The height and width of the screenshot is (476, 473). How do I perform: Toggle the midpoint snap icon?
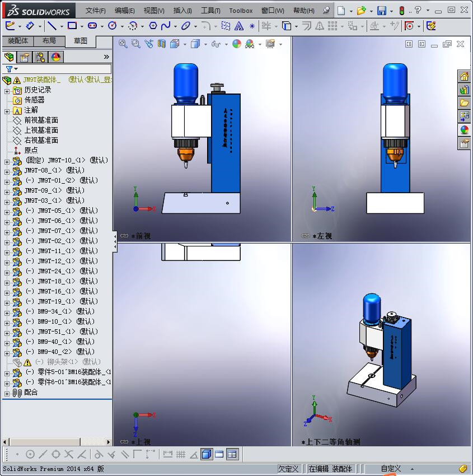[x=43, y=455]
